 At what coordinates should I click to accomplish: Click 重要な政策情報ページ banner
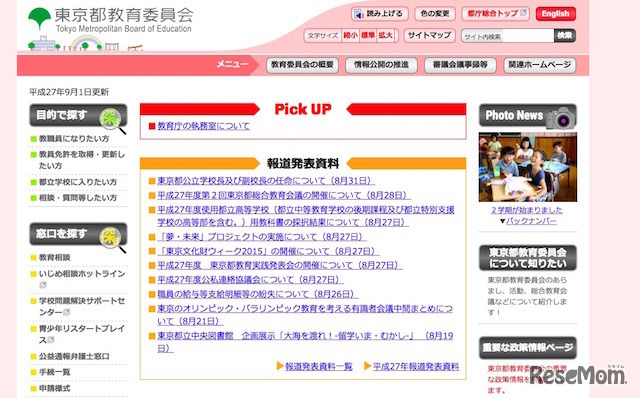(x=527, y=347)
